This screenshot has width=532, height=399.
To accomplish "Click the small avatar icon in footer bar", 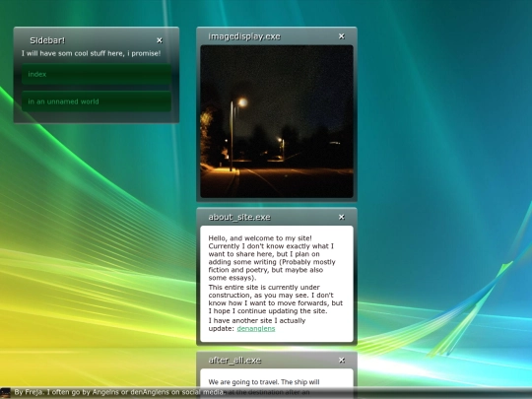I will pos(6,393).
